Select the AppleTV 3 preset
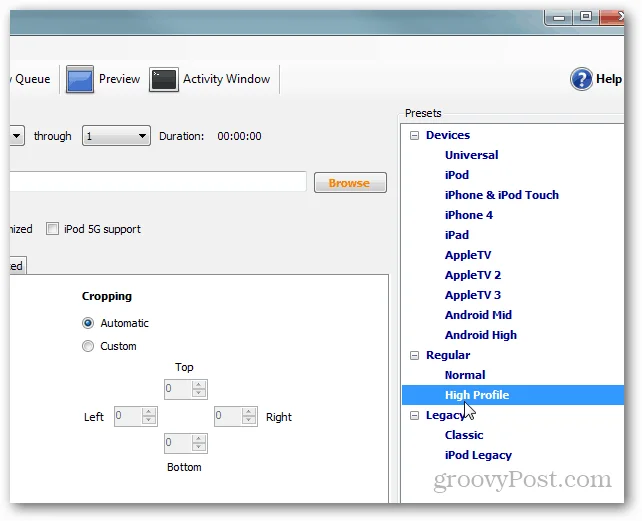Image resolution: width=642 pixels, height=521 pixels. click(x=473, y=295)
